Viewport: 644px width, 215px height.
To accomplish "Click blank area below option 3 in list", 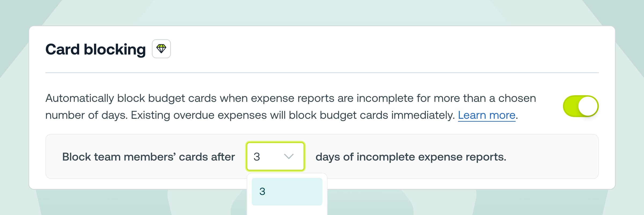I will tap(287, 211).
